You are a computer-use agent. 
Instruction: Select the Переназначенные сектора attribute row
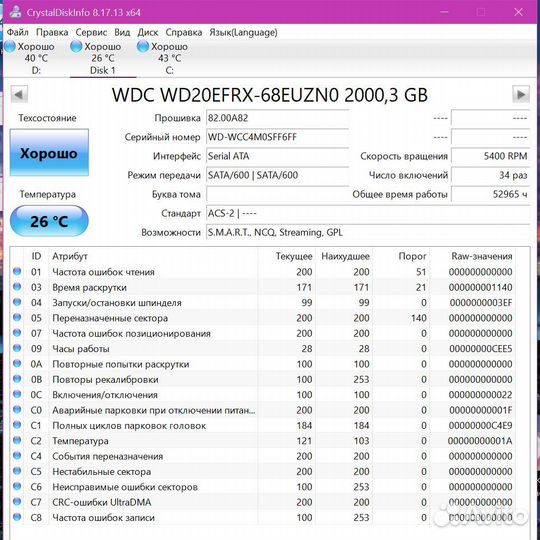[263, 318]
